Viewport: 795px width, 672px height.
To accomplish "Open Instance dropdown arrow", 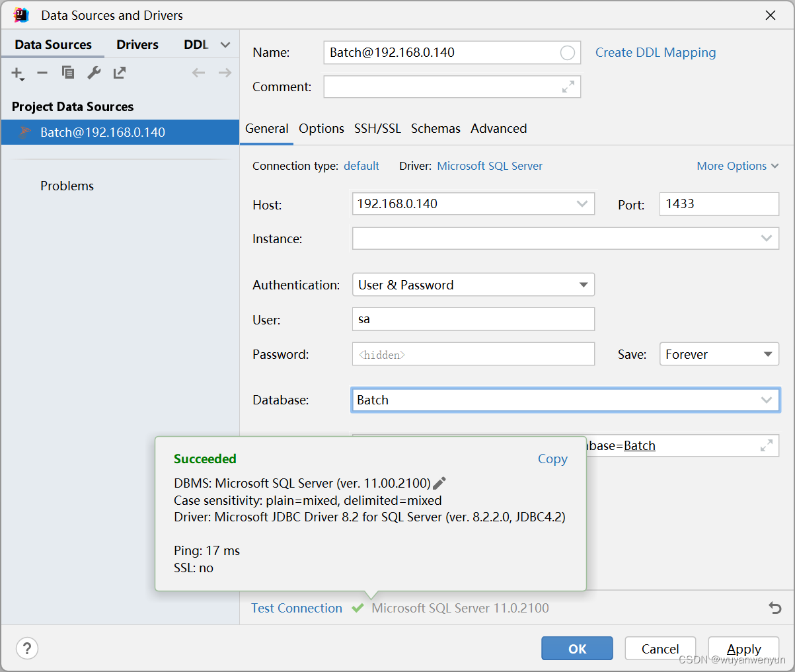I will click(767, 238).
